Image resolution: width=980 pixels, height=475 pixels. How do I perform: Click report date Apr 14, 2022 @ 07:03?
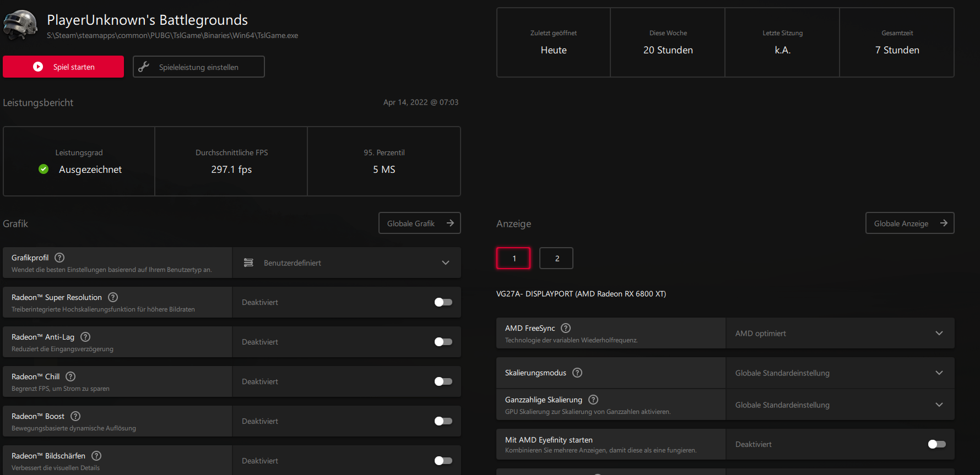(x=421, y=102)
